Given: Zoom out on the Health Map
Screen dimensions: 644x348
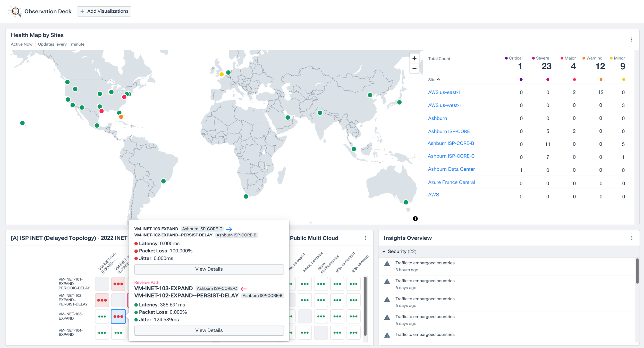Looking at the screenshot, I should tap(414, 68).
